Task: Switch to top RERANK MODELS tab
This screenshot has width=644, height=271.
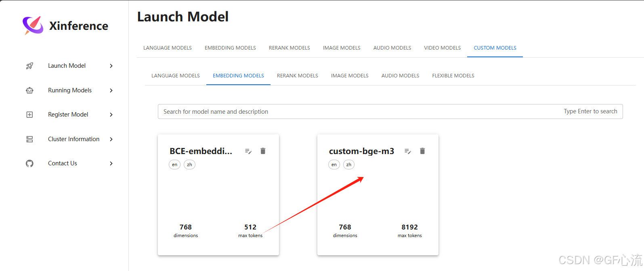Action: (x=289, y=48)
